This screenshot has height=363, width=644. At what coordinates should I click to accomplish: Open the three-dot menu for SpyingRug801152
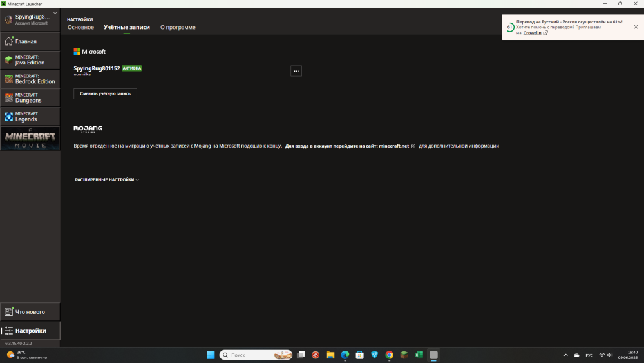[296, 71]
